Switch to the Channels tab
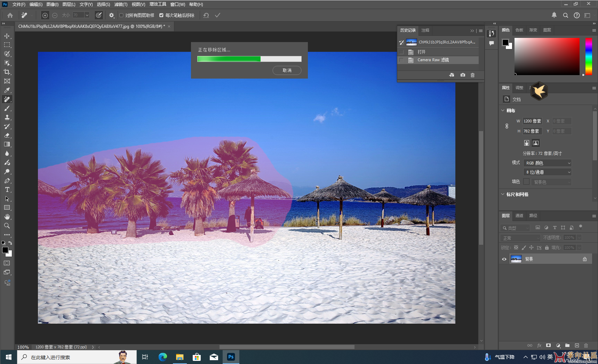598x364 pixels. tap(519, 216)
